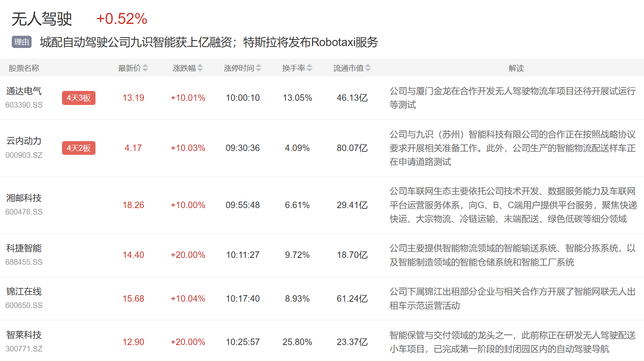Select stock code 600650.SS

(24, 305)
